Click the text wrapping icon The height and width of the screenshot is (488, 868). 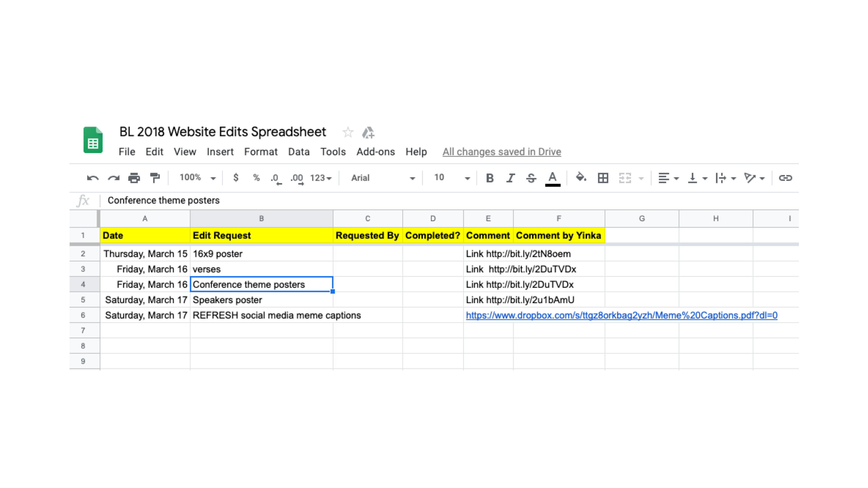point(721,178)
